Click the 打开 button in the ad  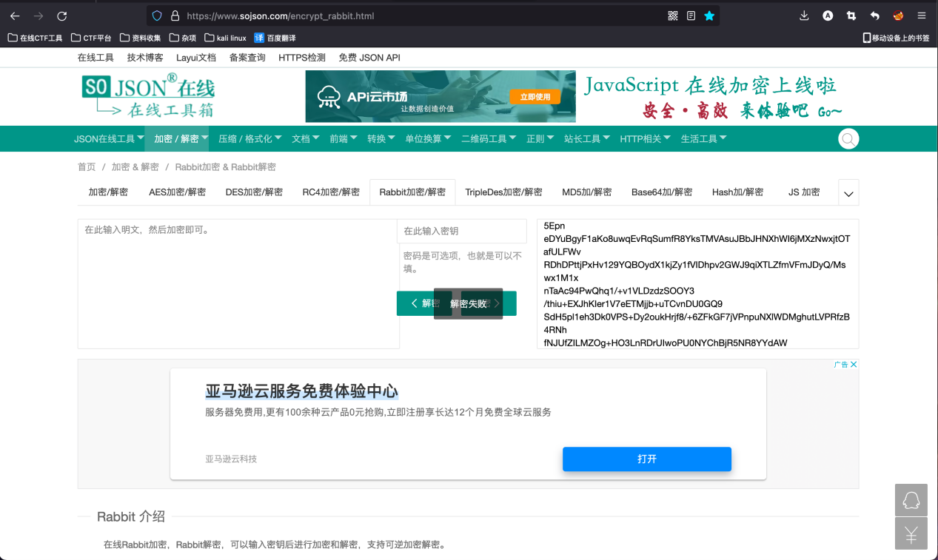coord(647,459)
